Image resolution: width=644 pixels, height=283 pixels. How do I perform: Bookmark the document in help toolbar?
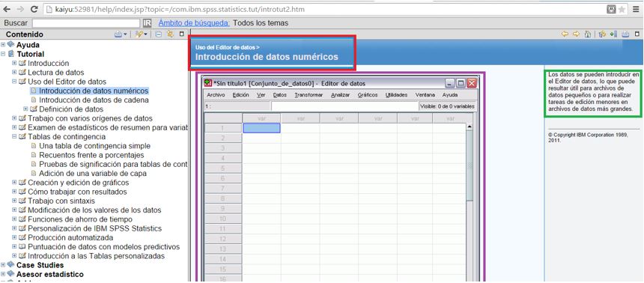tap(613, 34)
